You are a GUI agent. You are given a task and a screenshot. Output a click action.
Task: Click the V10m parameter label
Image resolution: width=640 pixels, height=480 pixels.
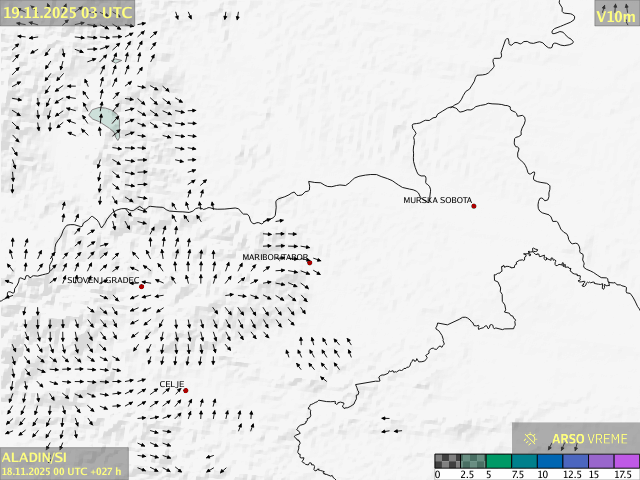[x=615, y=16]
